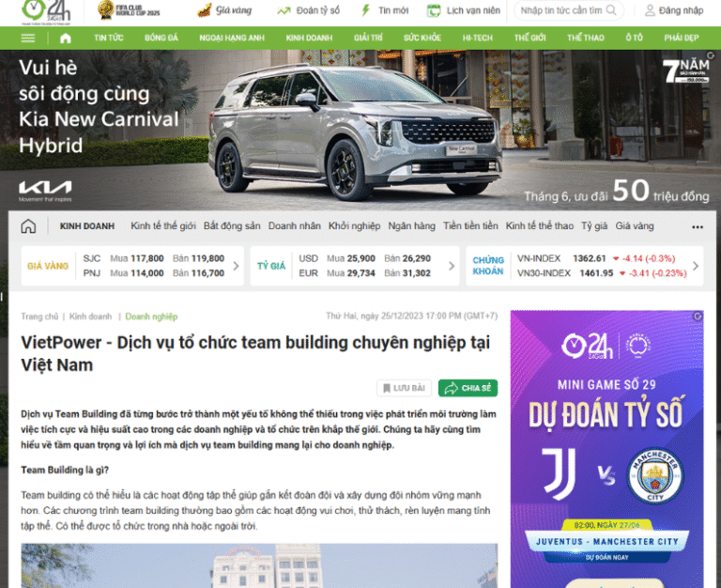Open HI-TECH menu
Viewport: 721px width, 588px height.
(477, 39)
